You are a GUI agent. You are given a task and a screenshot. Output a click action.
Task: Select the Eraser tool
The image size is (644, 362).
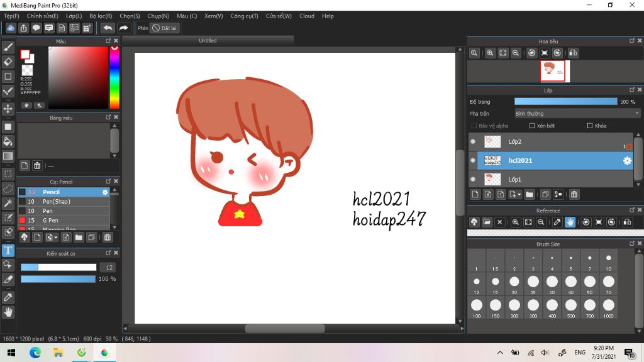click(8, 62)
